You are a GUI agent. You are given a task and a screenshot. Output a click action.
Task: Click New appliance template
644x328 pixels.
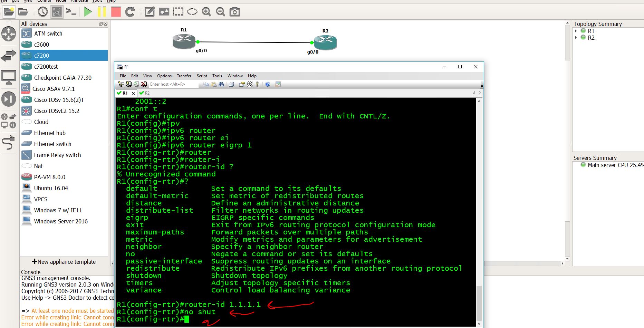point(64,262)
